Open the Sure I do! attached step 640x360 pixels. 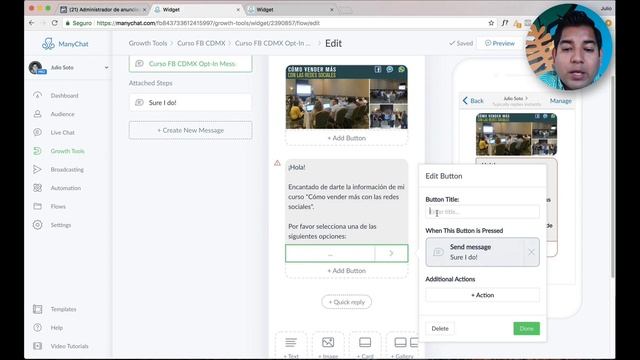click(x=191, y=102)
